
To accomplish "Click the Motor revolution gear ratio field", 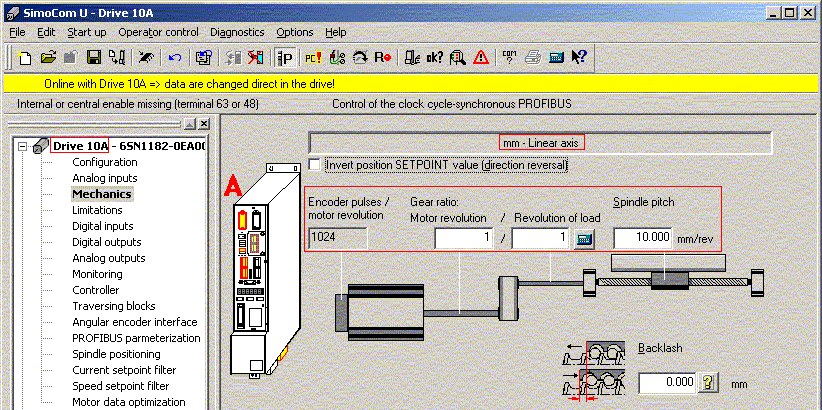I will pyautogui.click(x=464, y=238).
